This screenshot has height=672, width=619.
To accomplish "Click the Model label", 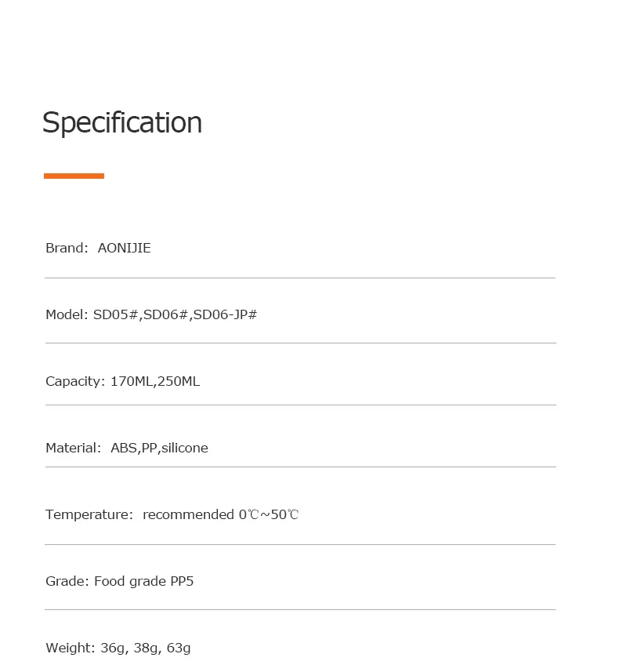I will pos(67,314).
